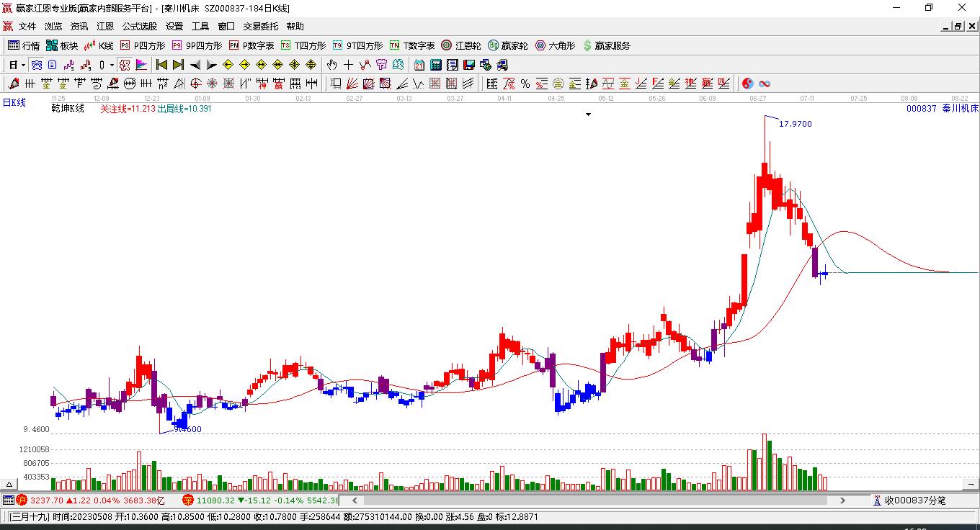Click the small triangle button beside volume pane
980x530 pixels.
pyautogui.click(x=9, y=485)
